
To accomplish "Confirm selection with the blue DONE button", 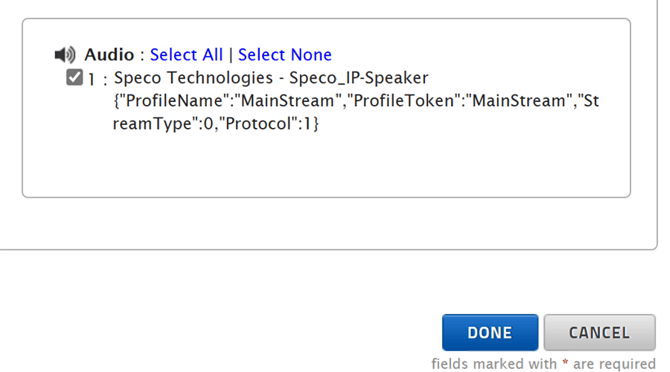I will tap(490, 332).
